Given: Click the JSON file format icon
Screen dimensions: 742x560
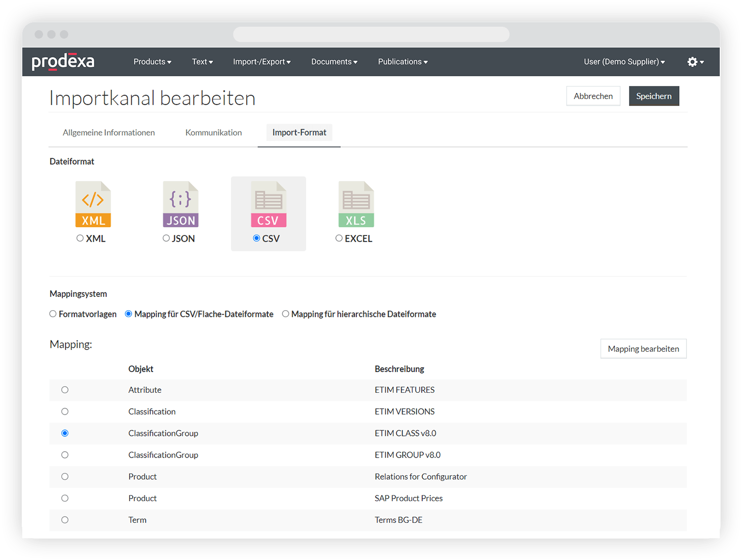Looking at the screenshot, I should (181, 204).
